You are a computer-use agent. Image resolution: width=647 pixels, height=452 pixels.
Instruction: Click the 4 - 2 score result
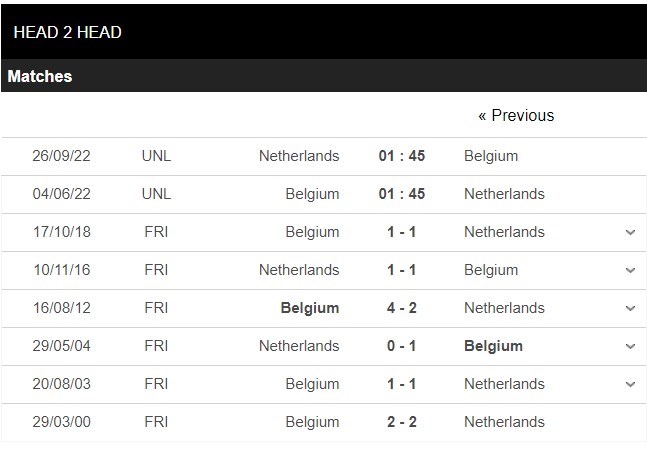coord(401,308)
